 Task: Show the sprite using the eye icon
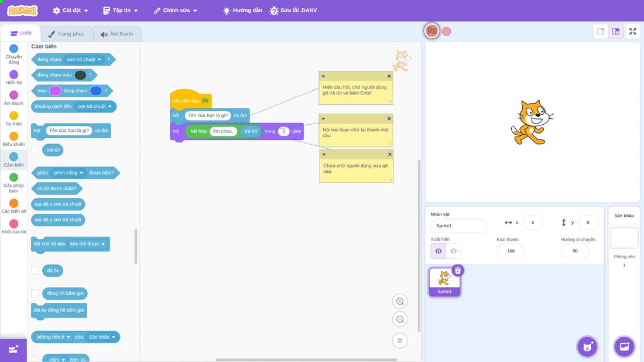439,251
